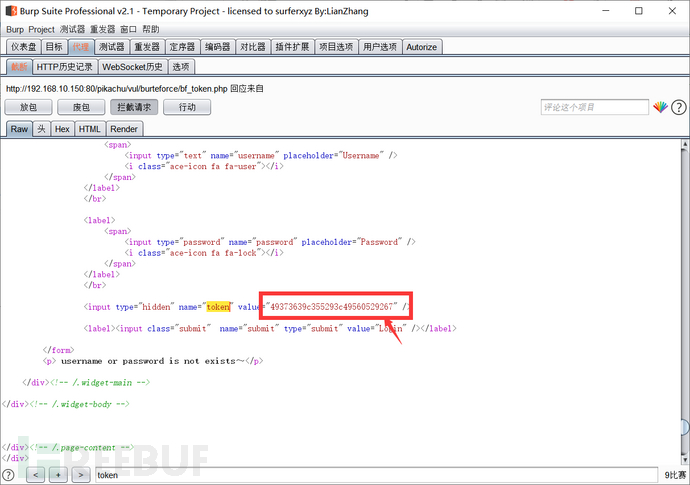The height and width of the screenshot is (485, 690).
Task: Click the placeholder="Username" attribute text
Action: pyautogui.click(x=333, y=155)
